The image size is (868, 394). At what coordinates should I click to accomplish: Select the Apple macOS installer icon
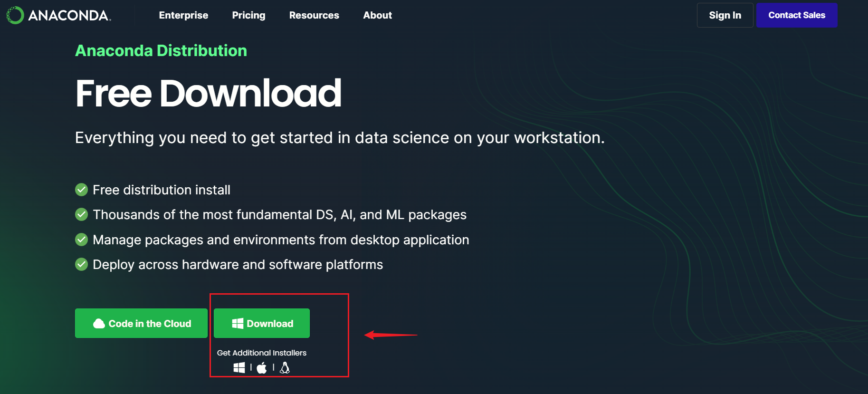262,367
